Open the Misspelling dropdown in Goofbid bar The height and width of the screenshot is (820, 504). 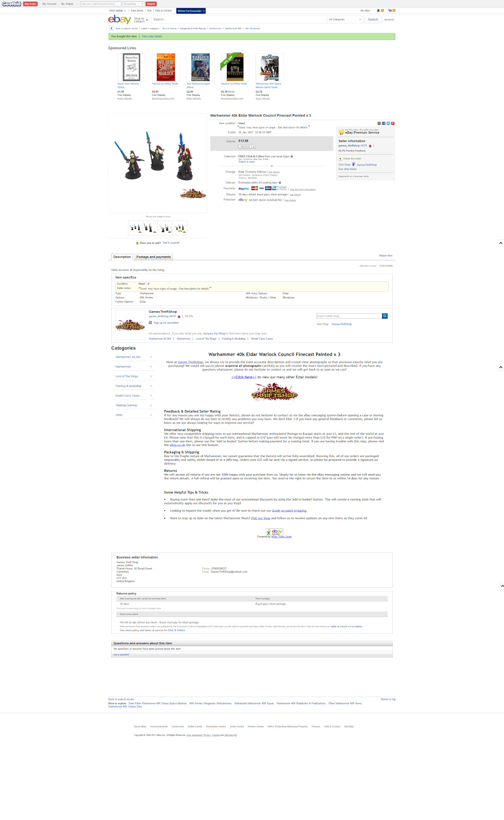[x=133, y=4]
